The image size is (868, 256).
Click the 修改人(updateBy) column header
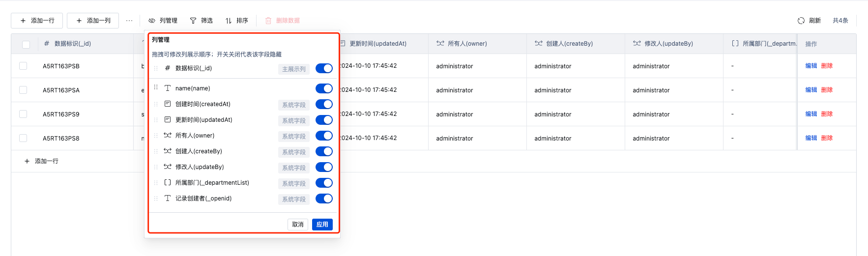tap(668, 44)
